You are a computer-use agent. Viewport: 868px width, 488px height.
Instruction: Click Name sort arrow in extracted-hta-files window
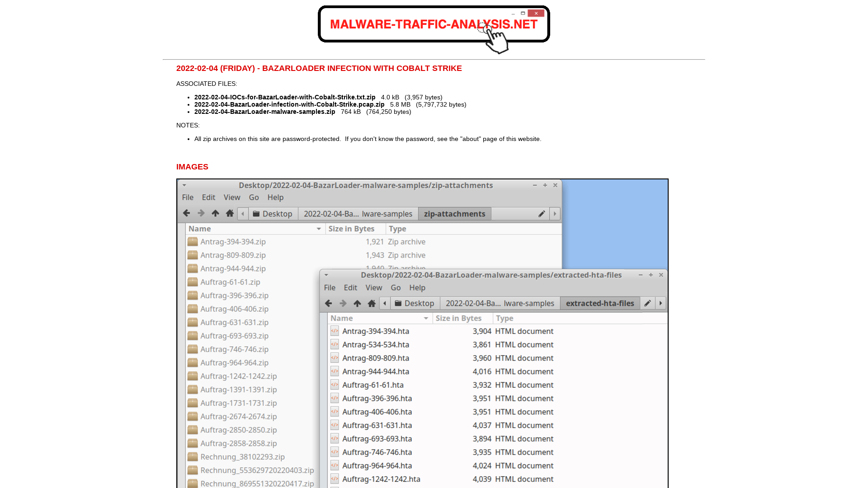coord(426,319)
